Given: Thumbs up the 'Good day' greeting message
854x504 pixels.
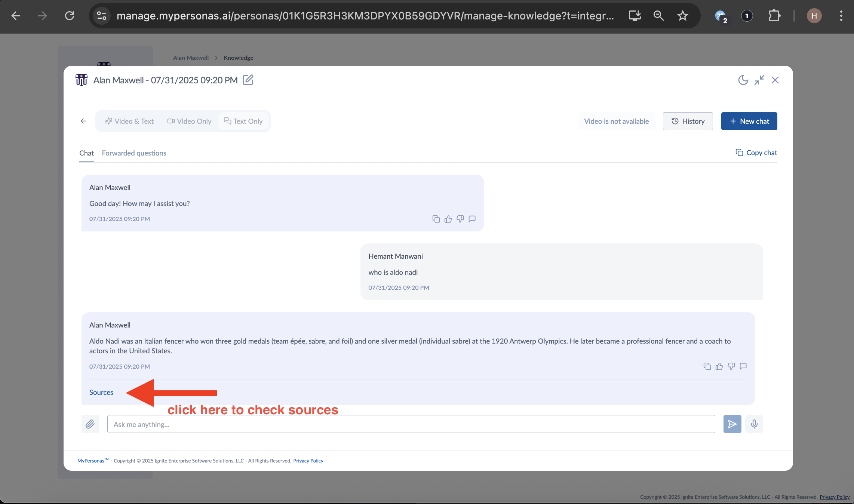Looking at the screenshot, I should click(x=448, y=219).
